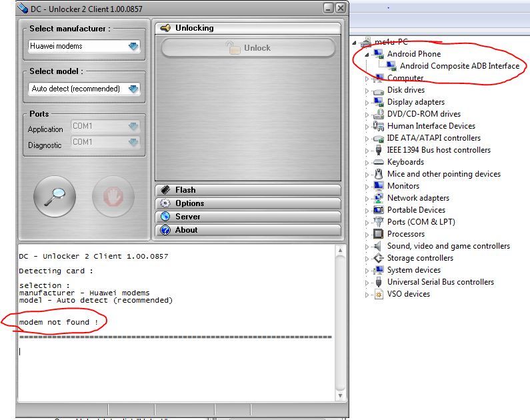Click the Display adapters icon
Viewport: 530px width, 420px height.
(379, 102)
